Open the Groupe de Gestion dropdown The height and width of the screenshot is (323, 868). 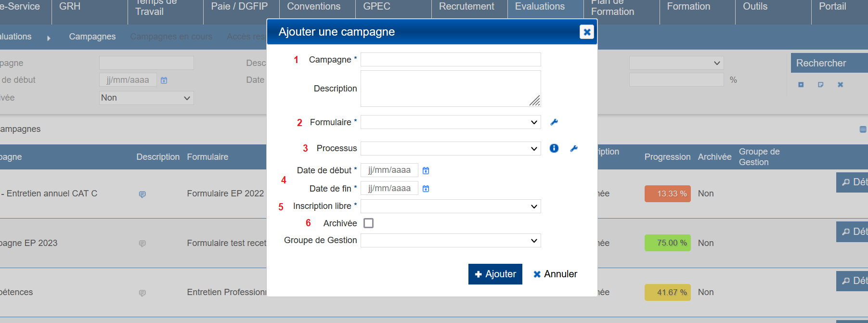point(451,241)
